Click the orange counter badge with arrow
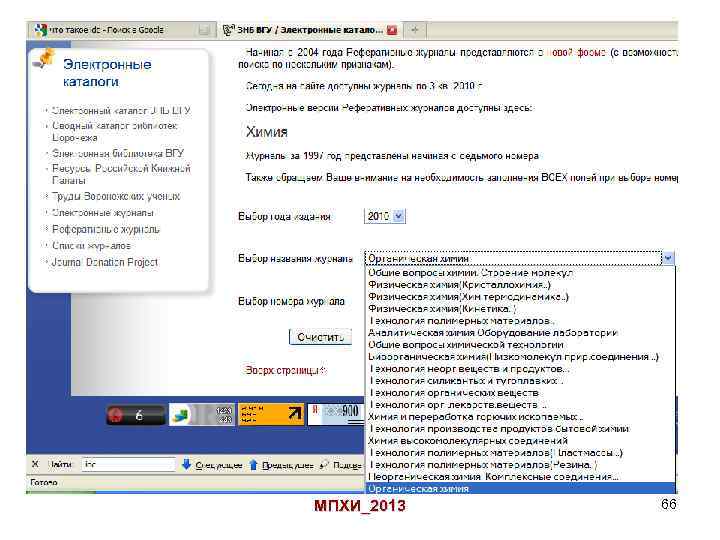This screenshot has height=540, width=720. pos(271,414)
